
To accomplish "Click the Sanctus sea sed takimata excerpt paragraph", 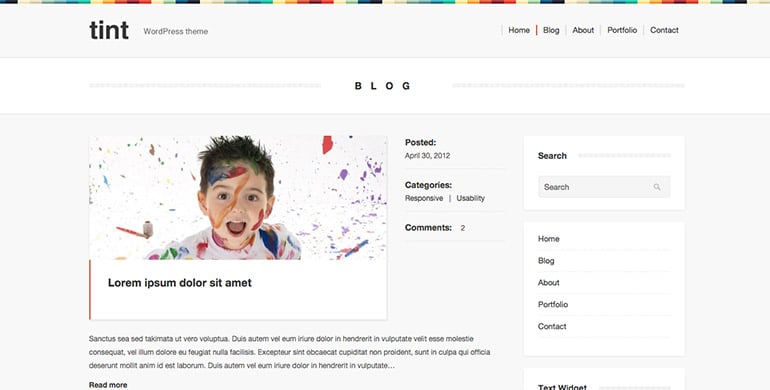I will pyautogui.click(x=290, y=352).
